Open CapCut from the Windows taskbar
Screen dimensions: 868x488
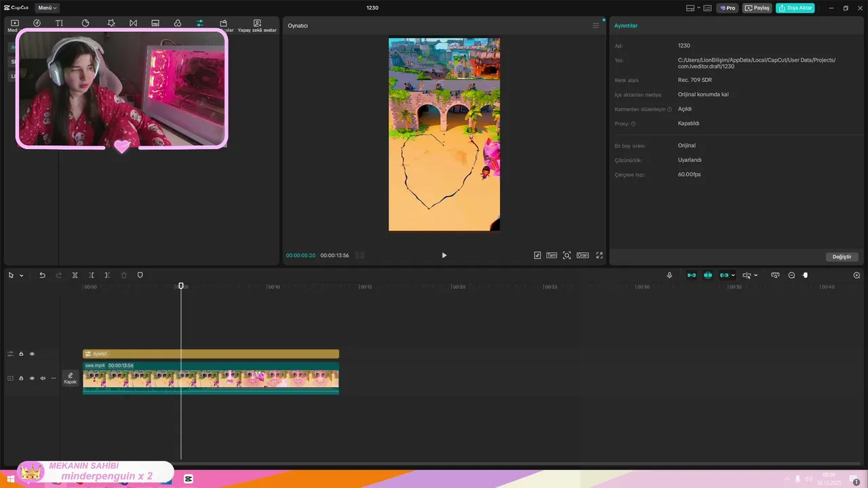[x=189, y=479]
